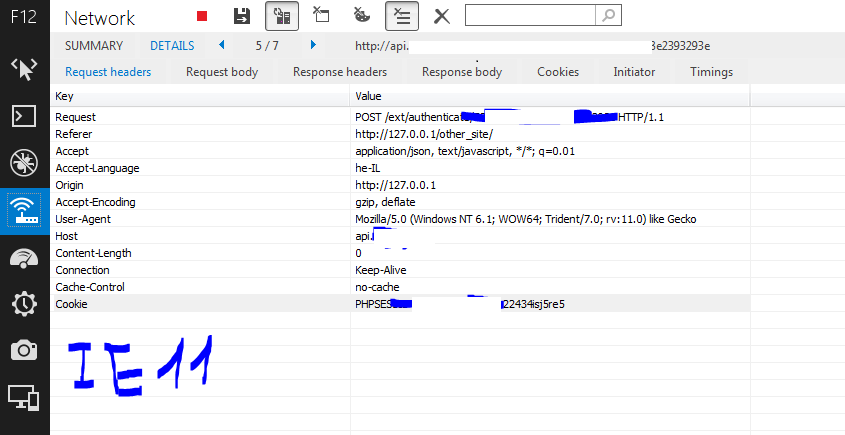845x435 pixels.
Task: Open Response body tab
Action: (x=462, y=72)
